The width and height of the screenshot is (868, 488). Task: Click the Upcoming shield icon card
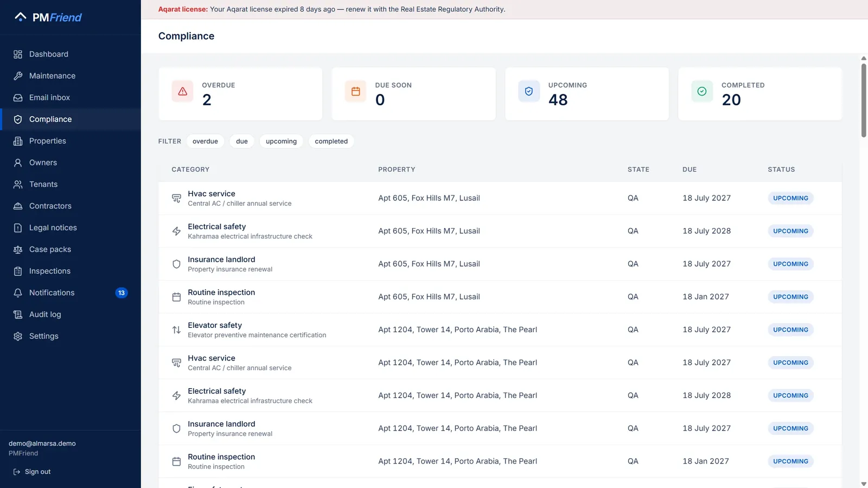528,91
